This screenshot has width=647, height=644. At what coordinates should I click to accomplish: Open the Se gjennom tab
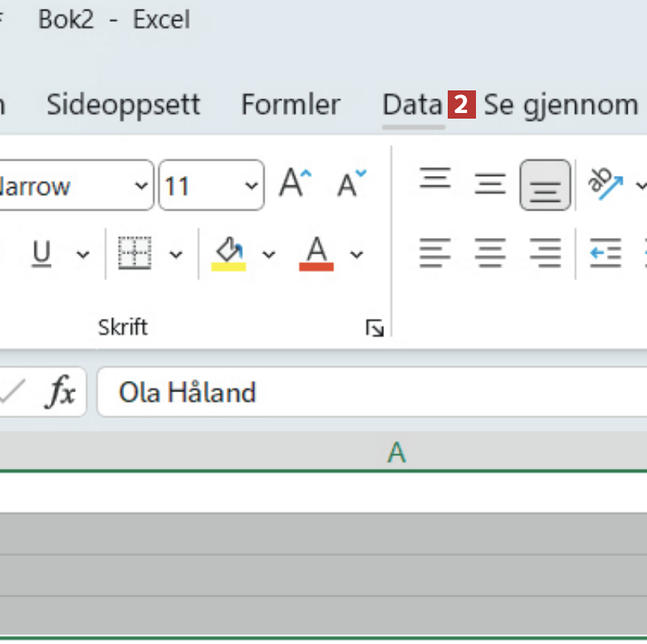pos(561,105)
